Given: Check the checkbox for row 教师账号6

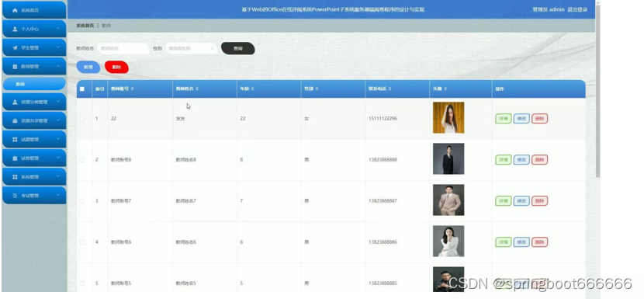Looking at the screenshot, I should coord(82,242).
